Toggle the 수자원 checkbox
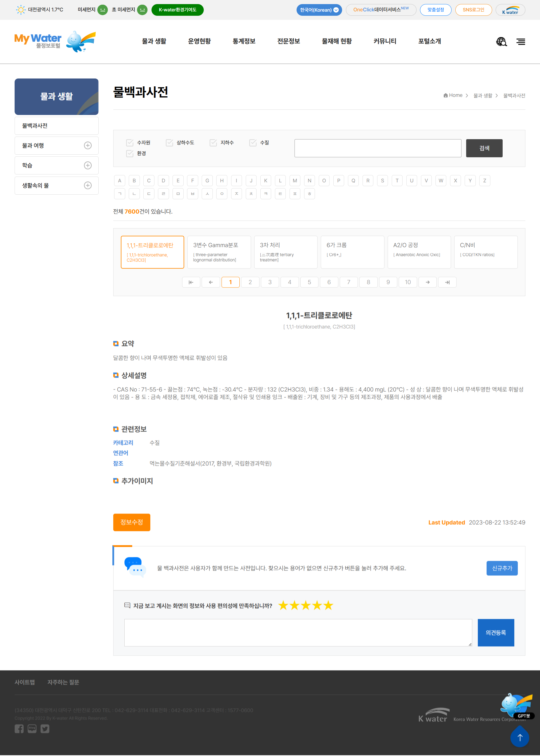The width and height of the screenshot is (540, 756). [x=130, y=143]
